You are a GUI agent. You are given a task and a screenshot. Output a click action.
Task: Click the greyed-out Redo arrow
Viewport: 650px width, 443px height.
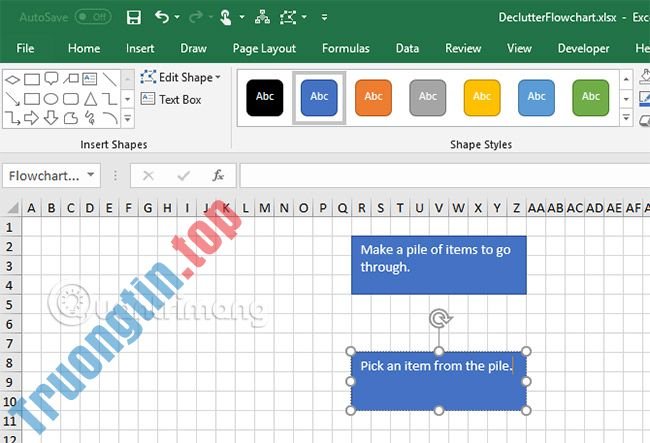(x=195, y=17)
